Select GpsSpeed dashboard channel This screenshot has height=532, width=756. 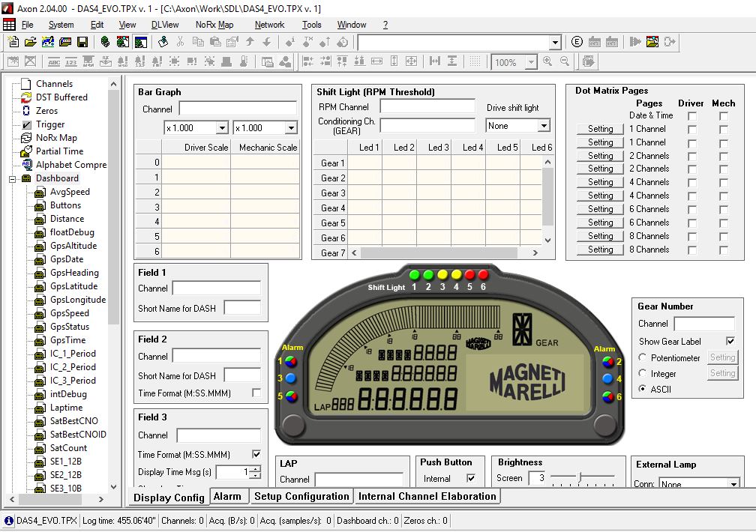(70, 313)
